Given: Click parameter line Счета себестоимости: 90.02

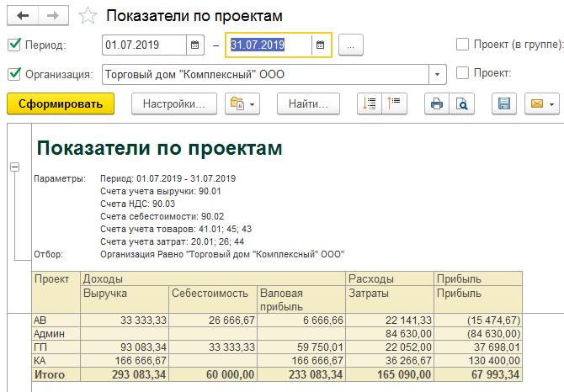Looking at the screenshot, I should pyautogui.click(x=162, y=216).
